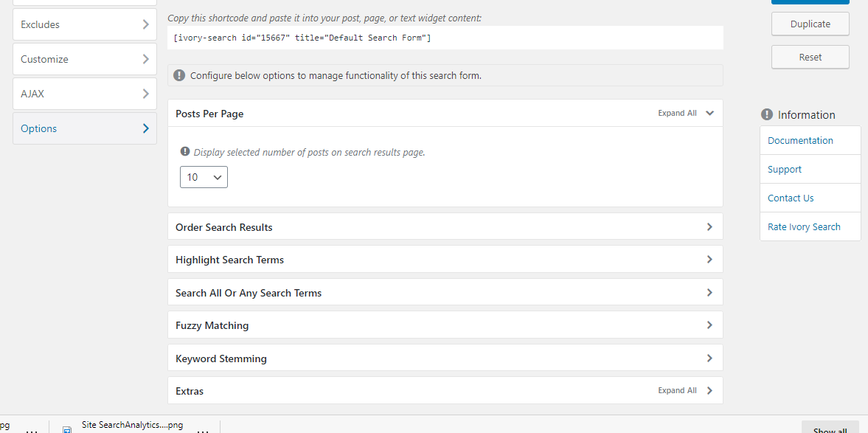The width and height of the screenshot is (868, 433).
Task: Click info icon beside Display selected number text
Action: click(x=185, y=152)
